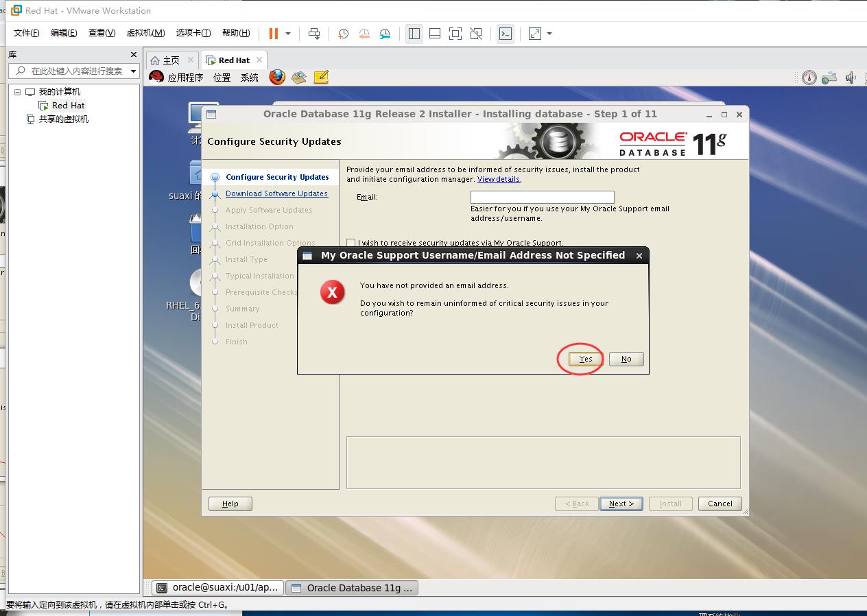Image resolution: width=867 pixels, height=616 pixels.
Task: Take a snapshot of the virtual machine
Action: pyautogui.click(x=343, y=34)
